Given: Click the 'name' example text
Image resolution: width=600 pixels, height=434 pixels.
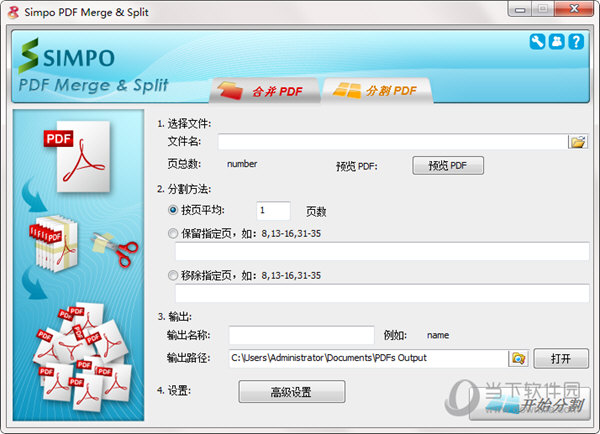Looking at the screenshot, I should [438, 335].
